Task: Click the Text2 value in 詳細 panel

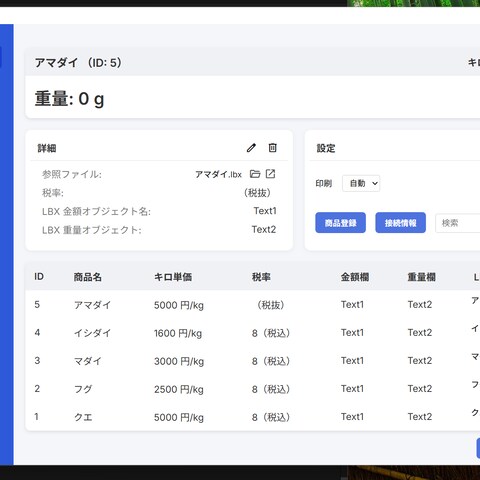Action: [264, 229]
